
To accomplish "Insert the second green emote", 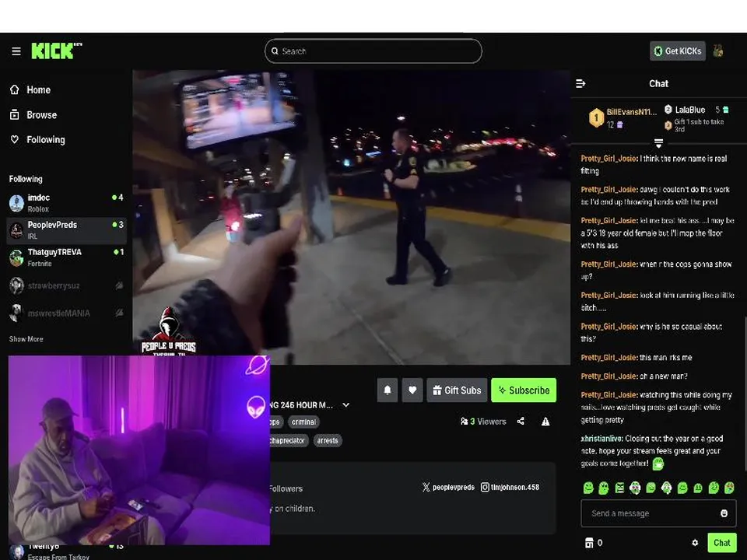I will point(604,488).
